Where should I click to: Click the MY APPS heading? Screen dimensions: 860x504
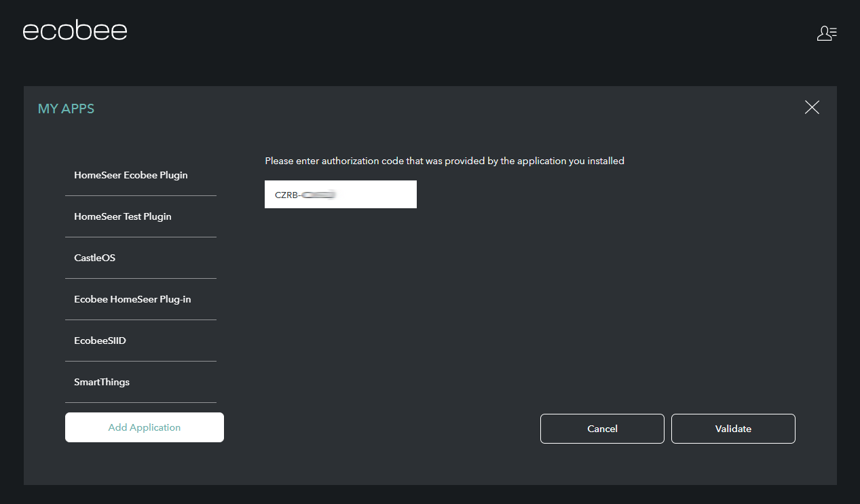(66, 109)
